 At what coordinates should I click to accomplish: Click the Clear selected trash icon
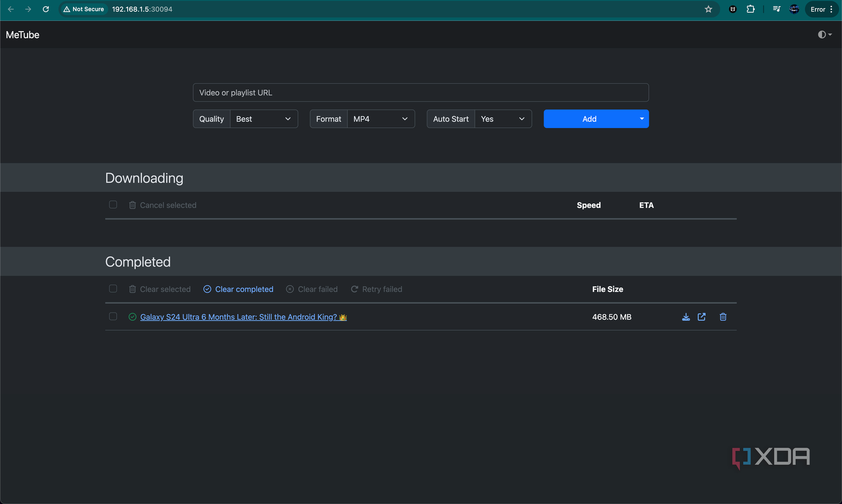(x=132, y=289)
